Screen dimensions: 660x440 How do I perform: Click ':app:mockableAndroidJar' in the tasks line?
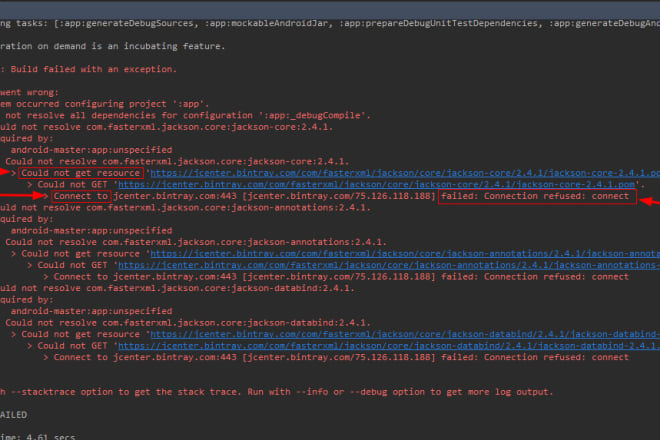click(x=268, y=23)
